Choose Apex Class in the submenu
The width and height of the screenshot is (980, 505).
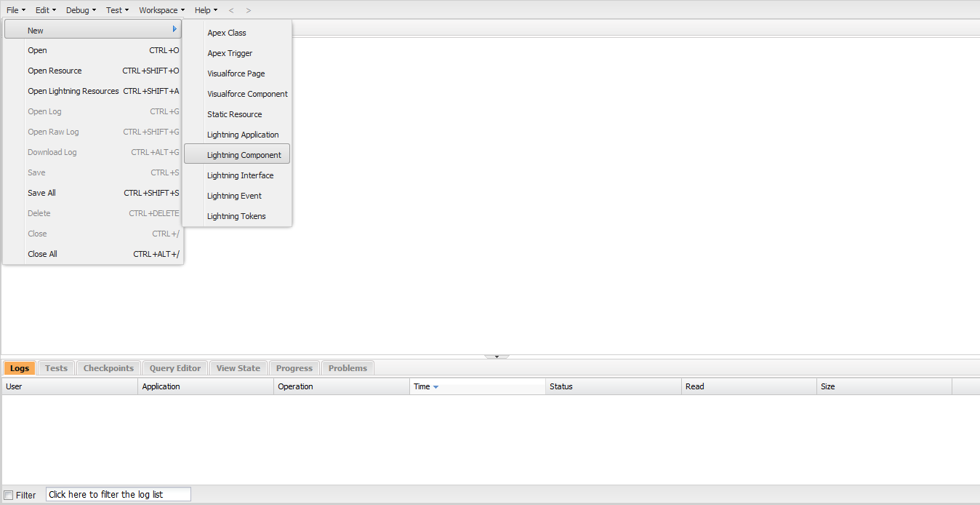227,33
